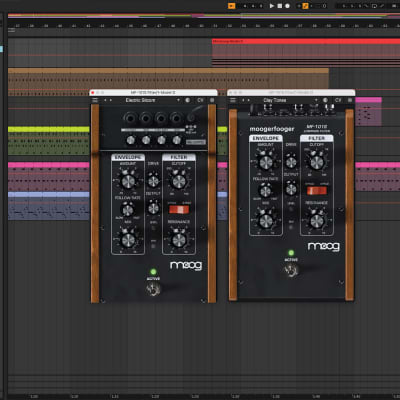400x400 pixels.
Task: Arm recording with the transport Record button
Action: (x=287, y=6)
